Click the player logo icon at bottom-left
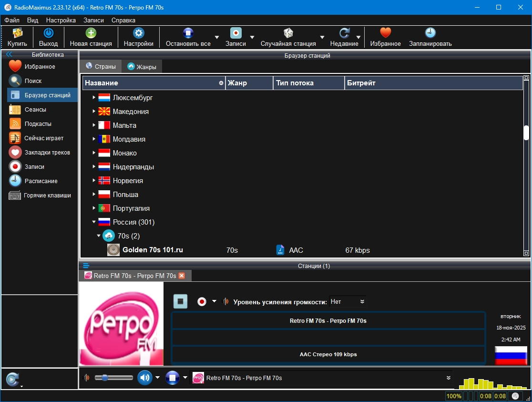 (13, 379)
